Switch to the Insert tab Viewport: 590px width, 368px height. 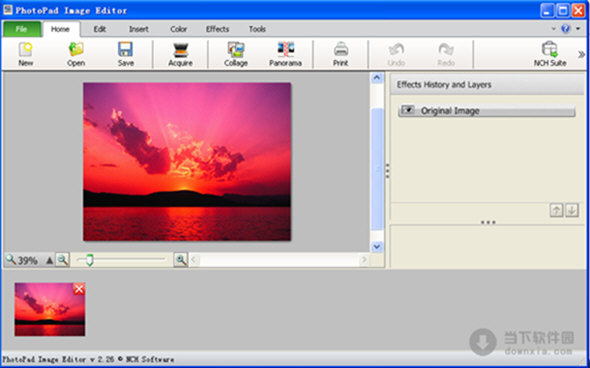point(139,29)
